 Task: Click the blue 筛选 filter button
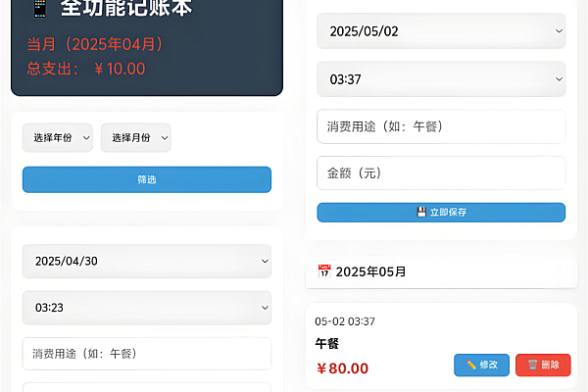point(147,179)
